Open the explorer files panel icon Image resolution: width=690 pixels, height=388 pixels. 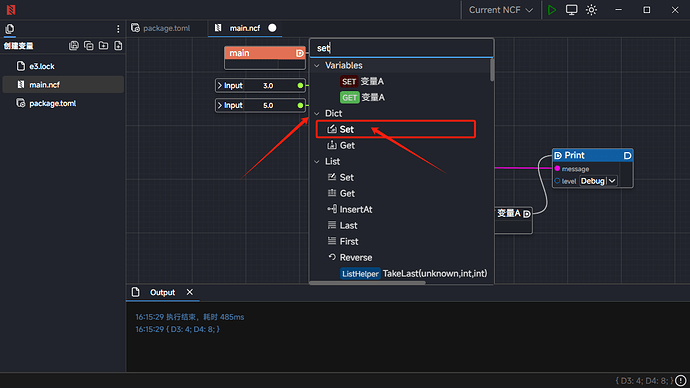pos(10,29)
